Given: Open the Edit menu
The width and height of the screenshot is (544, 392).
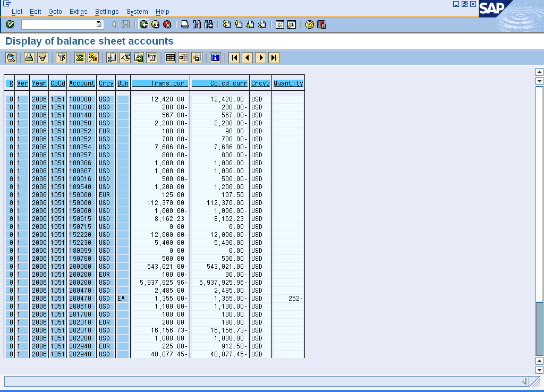Looking at the screenshot, I should 36,12.
